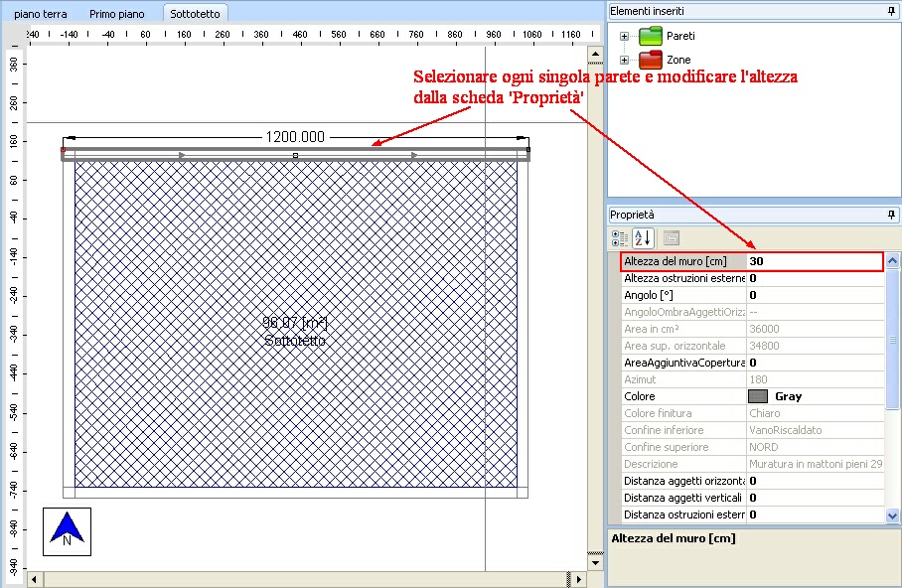Image resolution: width=902 pixels, height=588 pixels.
Task: Expand the Pareti tree node
Action: 625,37
